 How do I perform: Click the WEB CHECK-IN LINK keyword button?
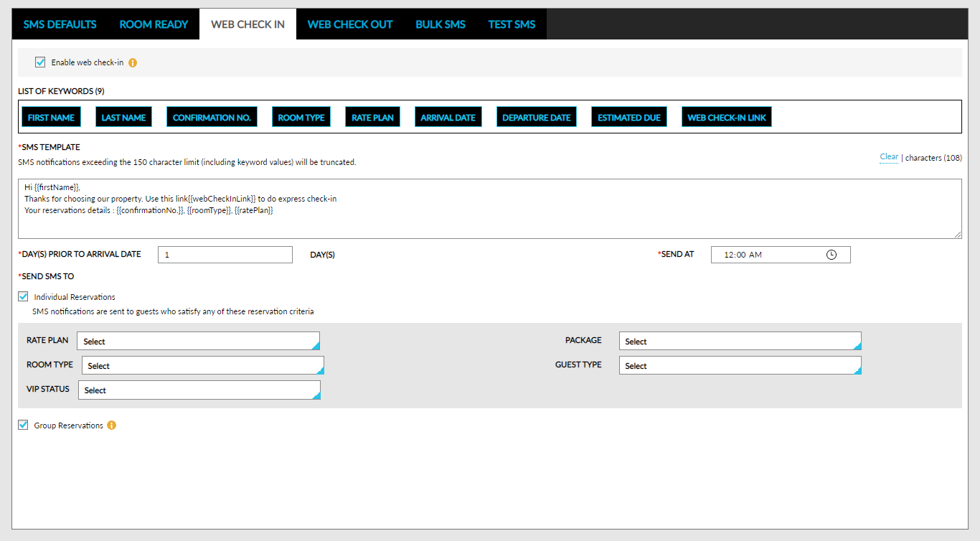(726, 117)
